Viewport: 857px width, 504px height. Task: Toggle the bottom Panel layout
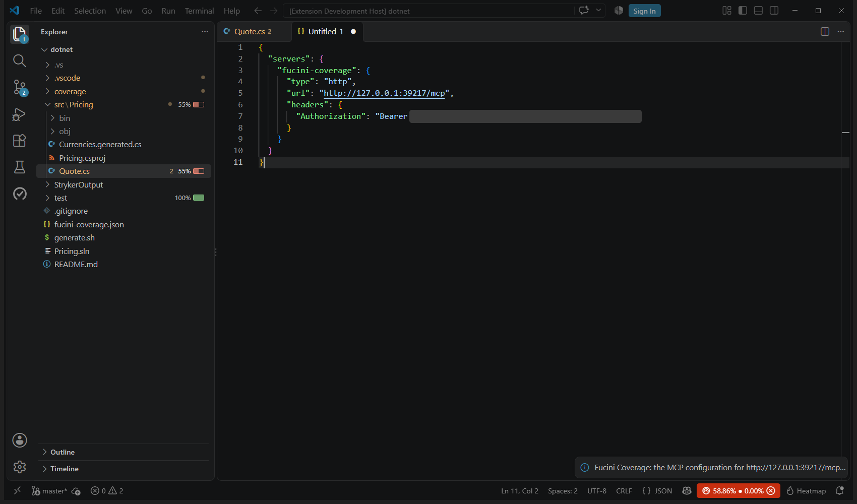click(x=758, y=11)
